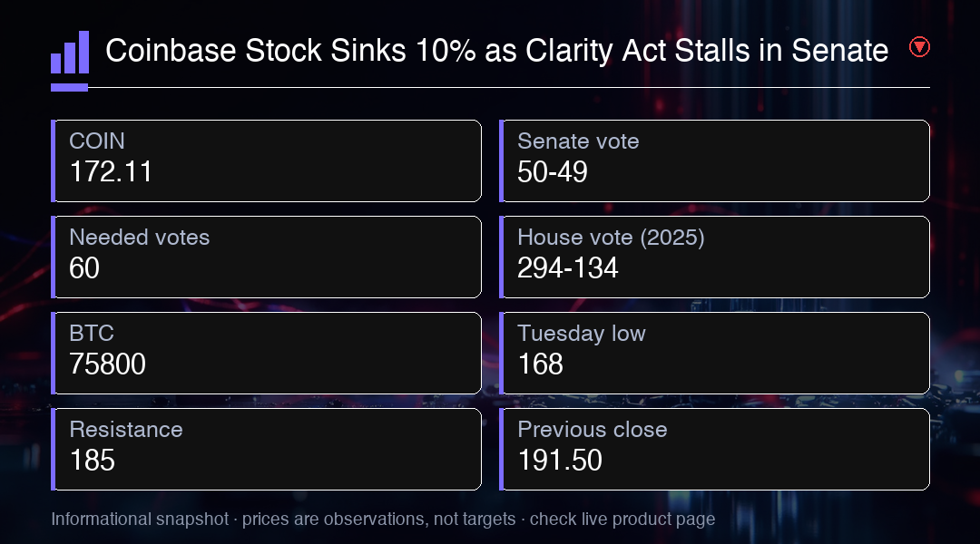Click the 191.50 previous close value
Viewport: 980px width, 544px height.
point(560,461)
